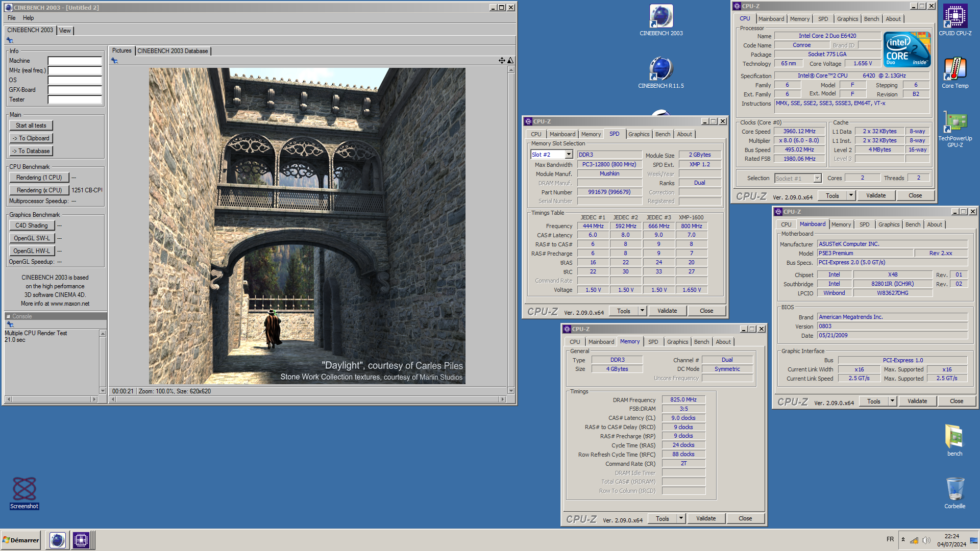This screenshot has height=551, width=980.
Task: Expand Tools arrow in SPD window
Action: (x=642, y=311)
